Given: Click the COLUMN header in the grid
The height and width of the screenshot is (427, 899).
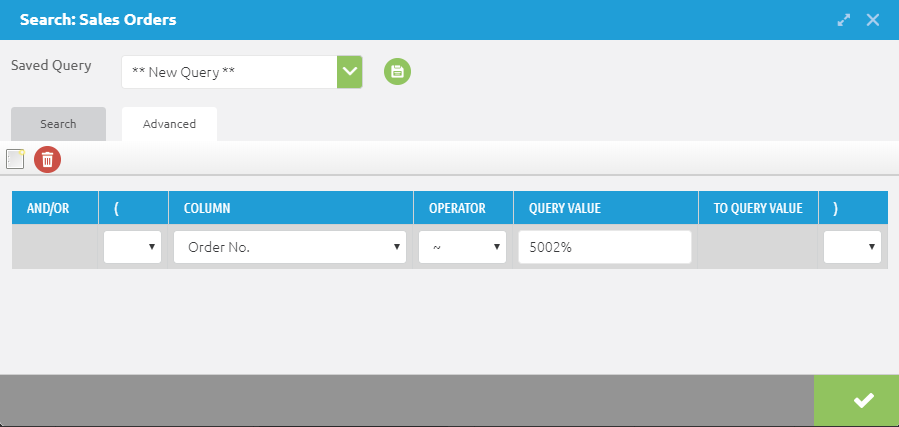Looking at the screenshot, I should (207, 208).
